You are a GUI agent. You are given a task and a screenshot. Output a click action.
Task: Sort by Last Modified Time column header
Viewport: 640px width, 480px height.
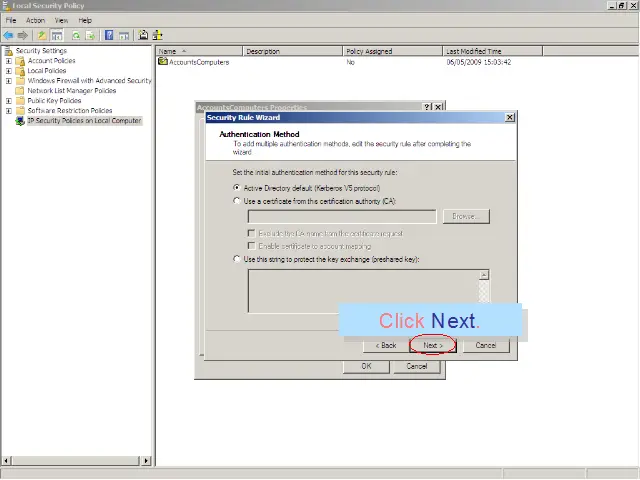(493, 51)
